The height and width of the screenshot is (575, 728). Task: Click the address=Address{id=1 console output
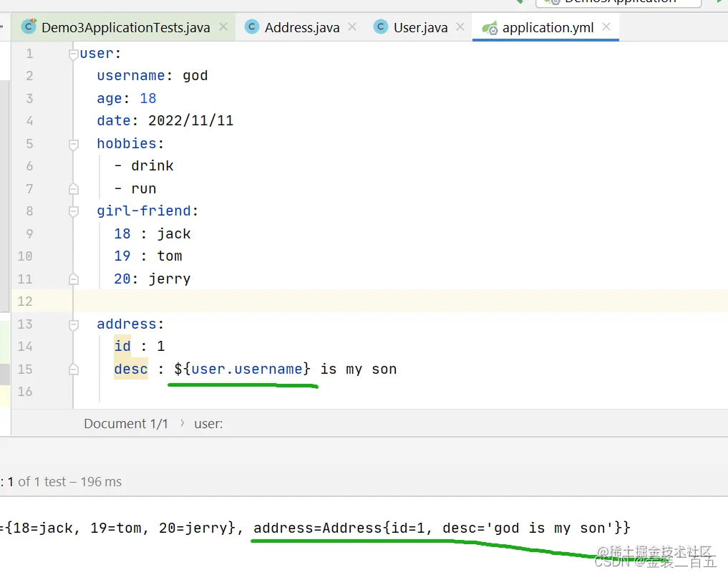(x=339, y=528)
